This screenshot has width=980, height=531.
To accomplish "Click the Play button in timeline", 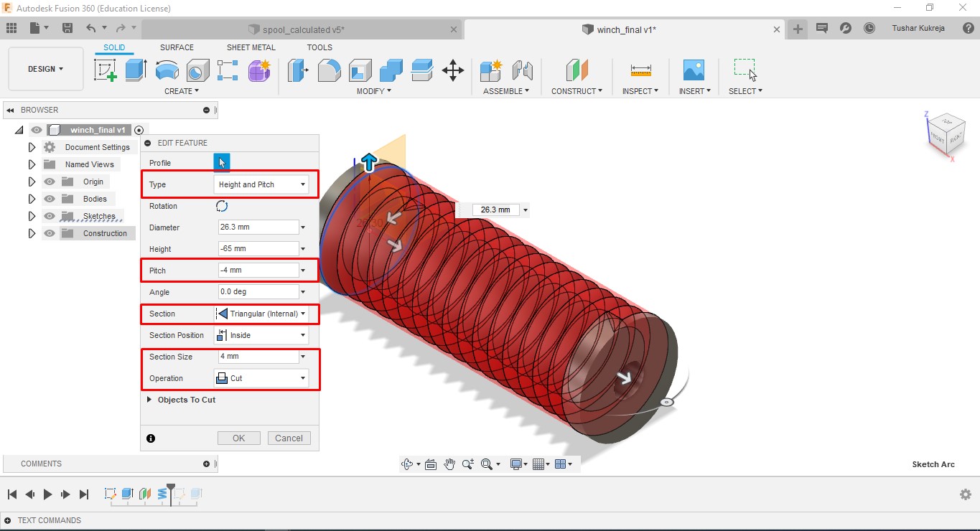I will click(x=48, y=494).
